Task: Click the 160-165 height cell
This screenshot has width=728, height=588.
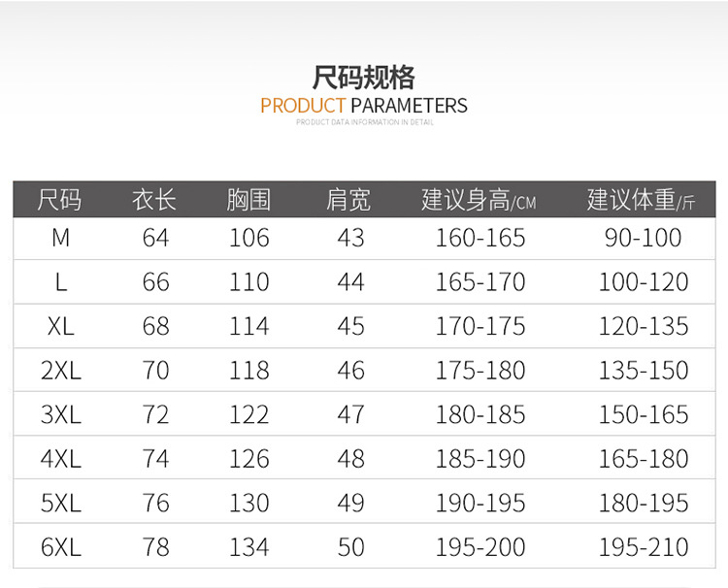Action: click(480, 238)
